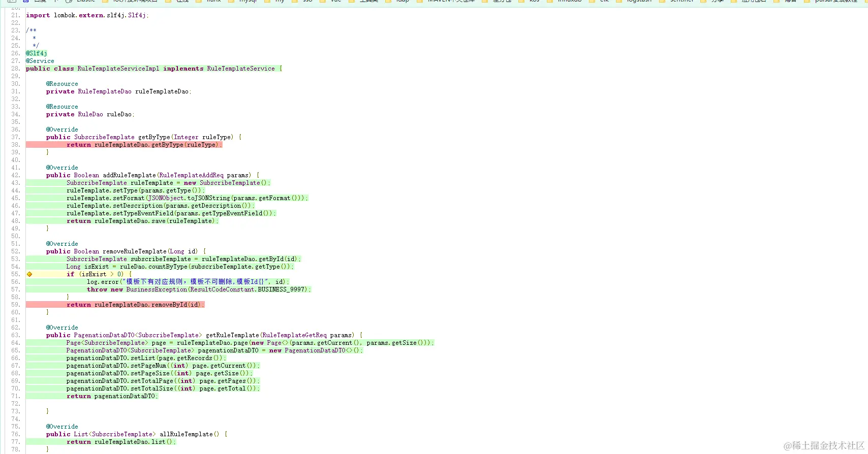
Task: Click the @Slf4j annotation
Action: [x=37, y=53]
